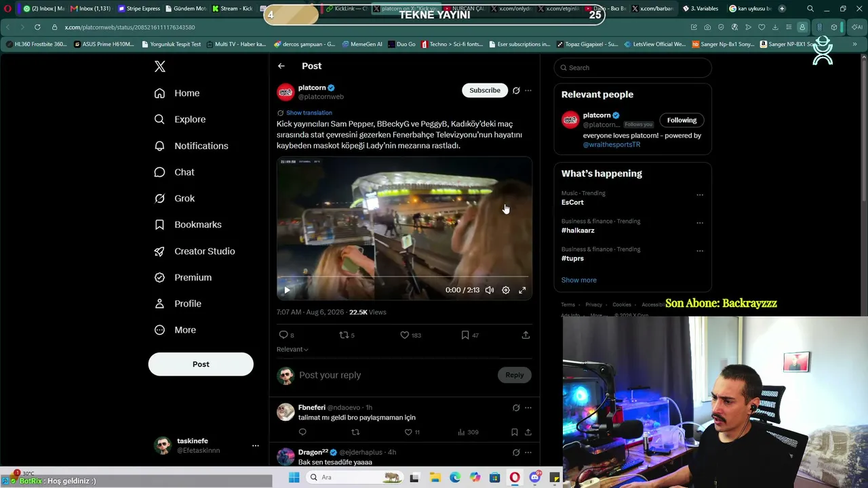
Task: Open the EsCort trending topic
Action: point(572,203)
